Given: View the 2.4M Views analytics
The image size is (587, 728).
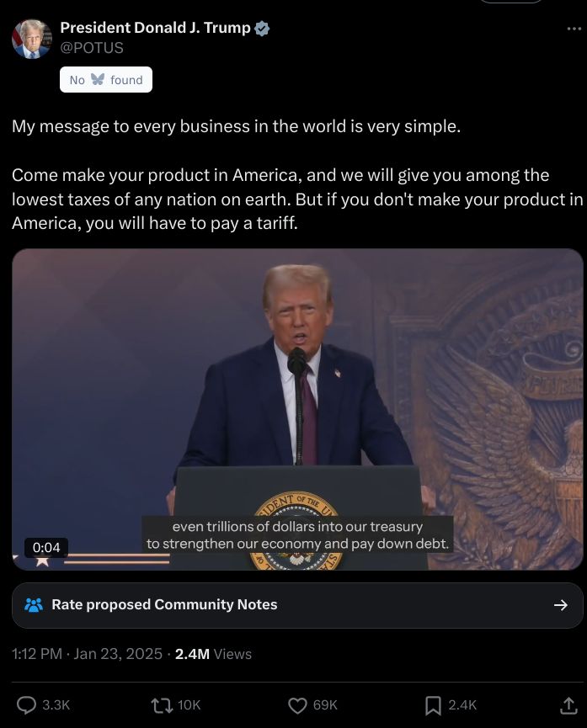Looking at the screenshot, I should click(213, 654).
